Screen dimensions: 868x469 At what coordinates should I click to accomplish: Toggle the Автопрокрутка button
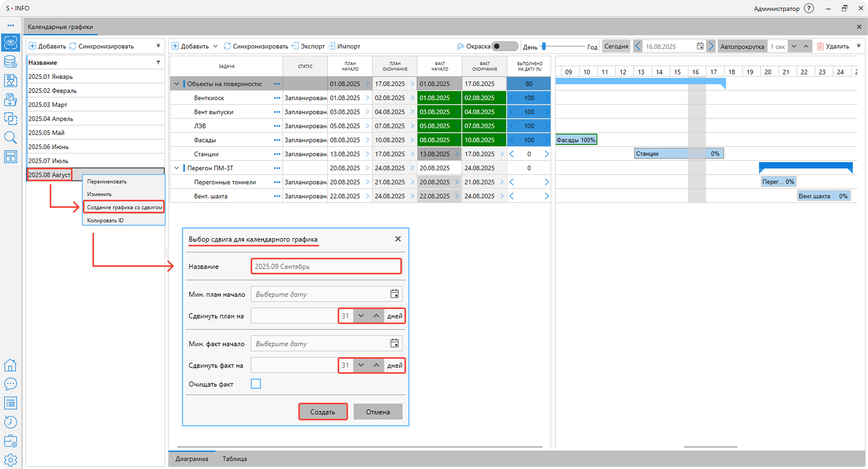(x=742, y=47)
